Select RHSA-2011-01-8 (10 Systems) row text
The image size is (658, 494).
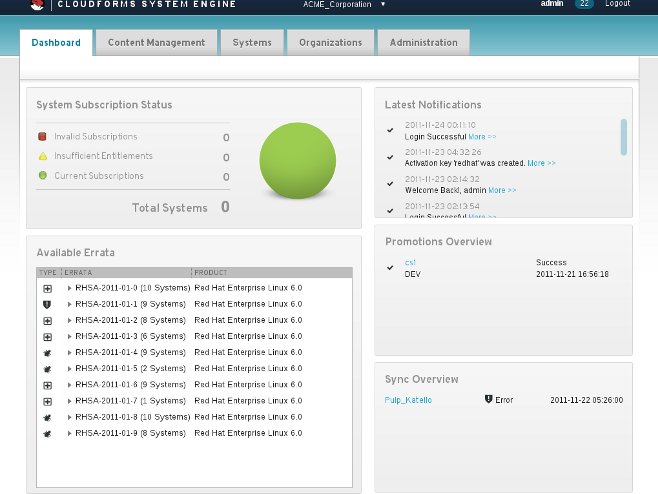tap(133, 417)
